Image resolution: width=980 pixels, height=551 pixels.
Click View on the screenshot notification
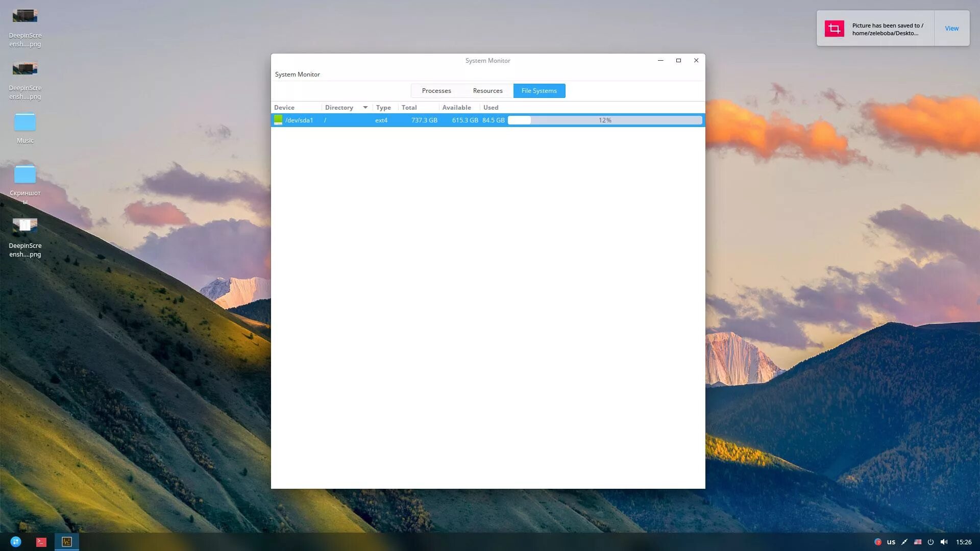[x=951, y=29]
